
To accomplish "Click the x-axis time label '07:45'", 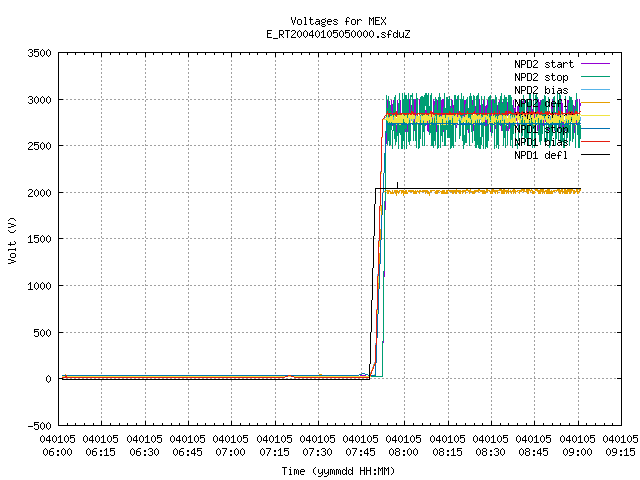I will [x=360, y=453].
